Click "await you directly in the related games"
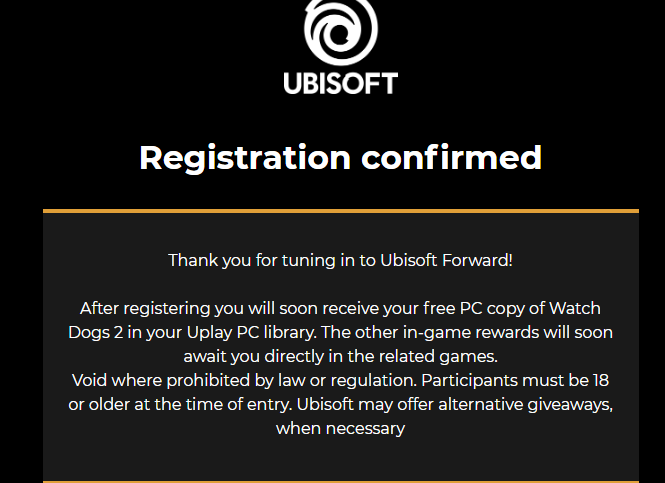The image size is (665, 483). point(340,355)
